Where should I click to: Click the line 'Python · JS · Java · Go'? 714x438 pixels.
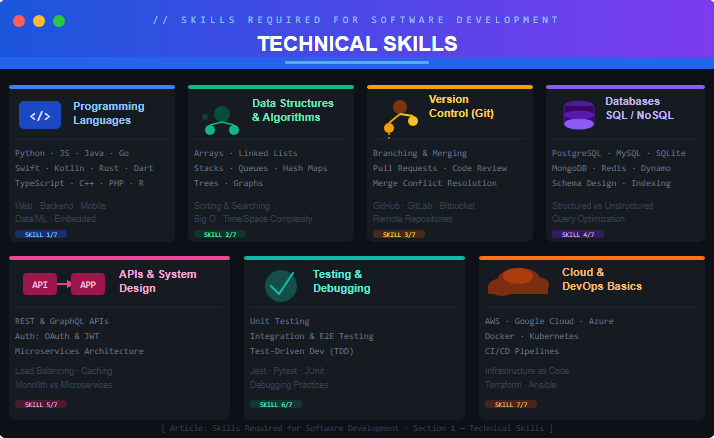72,153
